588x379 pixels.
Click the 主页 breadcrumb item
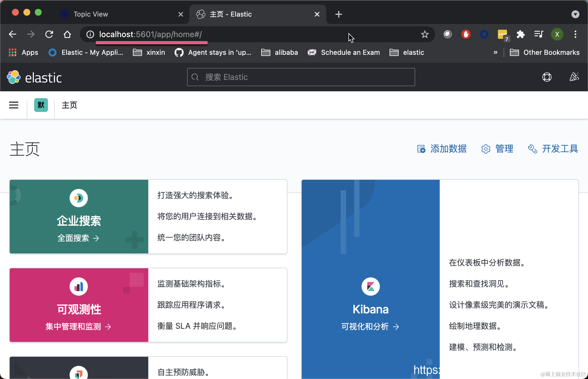70,105
